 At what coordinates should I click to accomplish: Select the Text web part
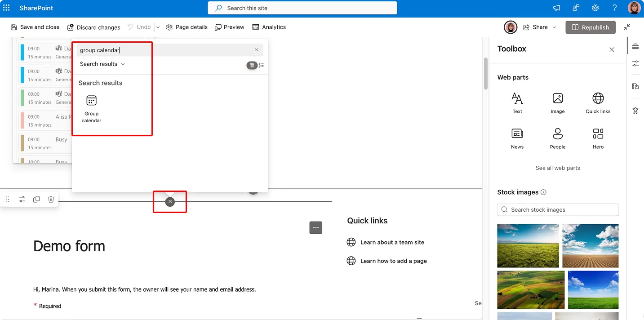tap(517, 102)
